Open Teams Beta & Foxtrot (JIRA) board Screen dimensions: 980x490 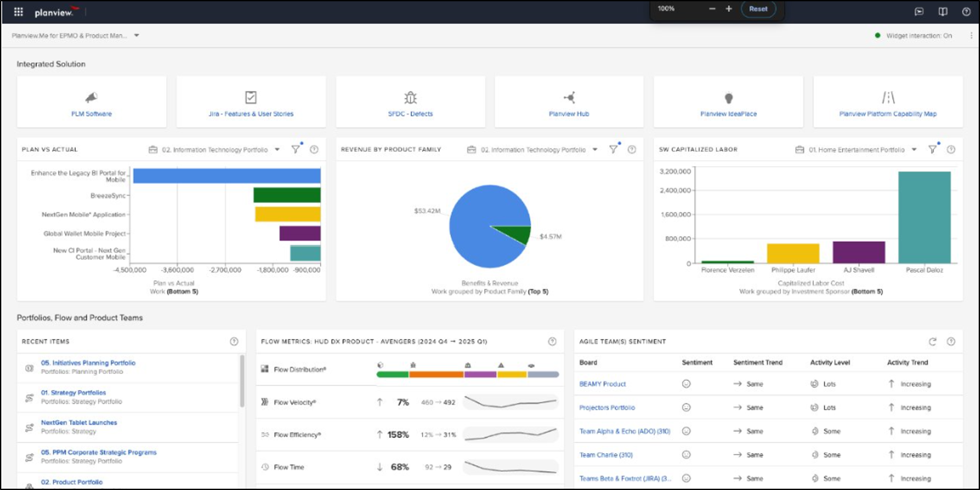click(625, 479)
